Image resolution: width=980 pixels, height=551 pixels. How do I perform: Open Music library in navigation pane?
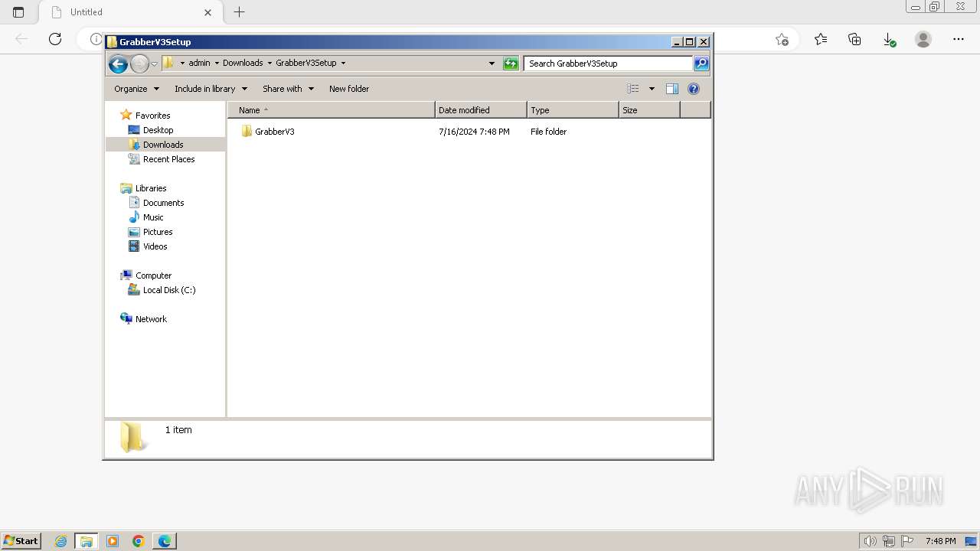(x=146, y=217)
